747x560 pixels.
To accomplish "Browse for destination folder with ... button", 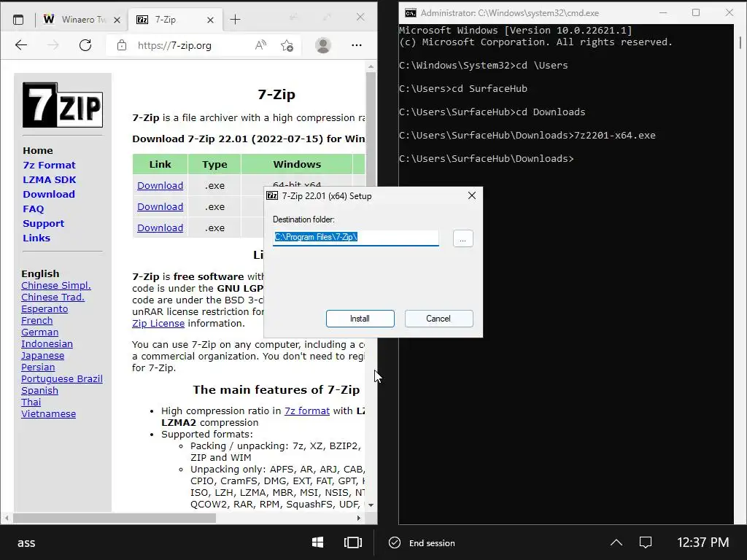I will click(462, 238).
